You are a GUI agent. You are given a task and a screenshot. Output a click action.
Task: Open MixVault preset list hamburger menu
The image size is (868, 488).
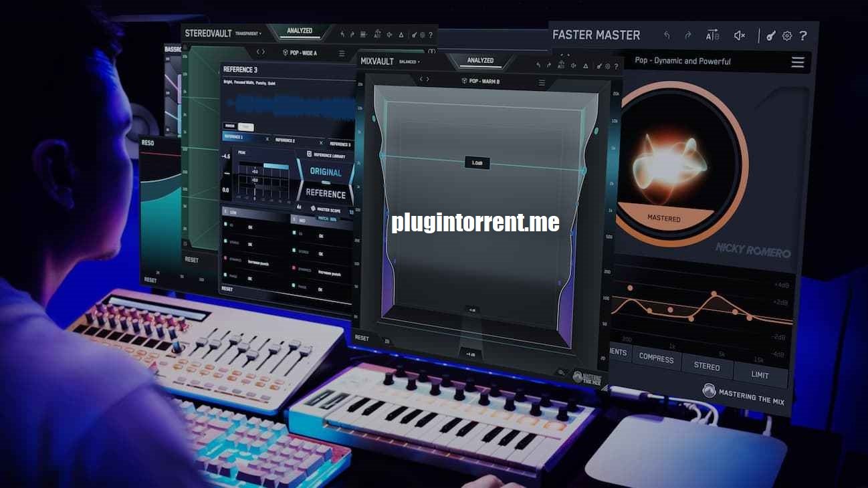point(542,84)
